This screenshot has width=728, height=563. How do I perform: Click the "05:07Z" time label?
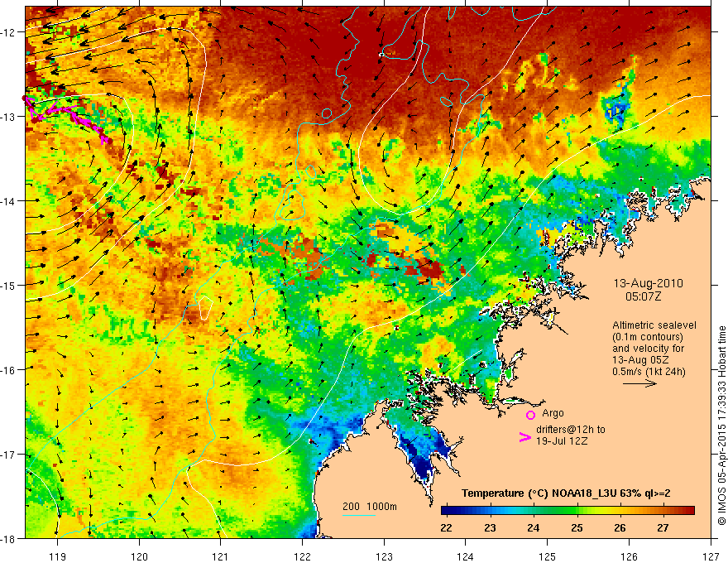pos(643,296)
